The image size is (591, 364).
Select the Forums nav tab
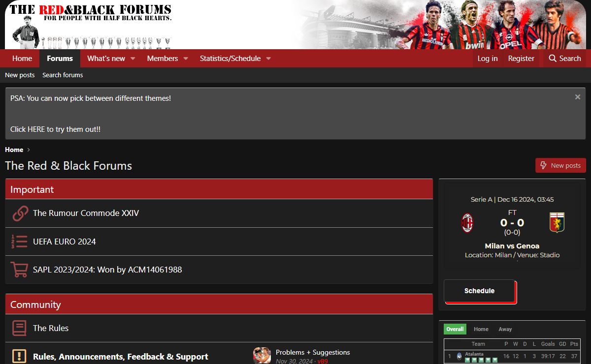coord(60,59)
